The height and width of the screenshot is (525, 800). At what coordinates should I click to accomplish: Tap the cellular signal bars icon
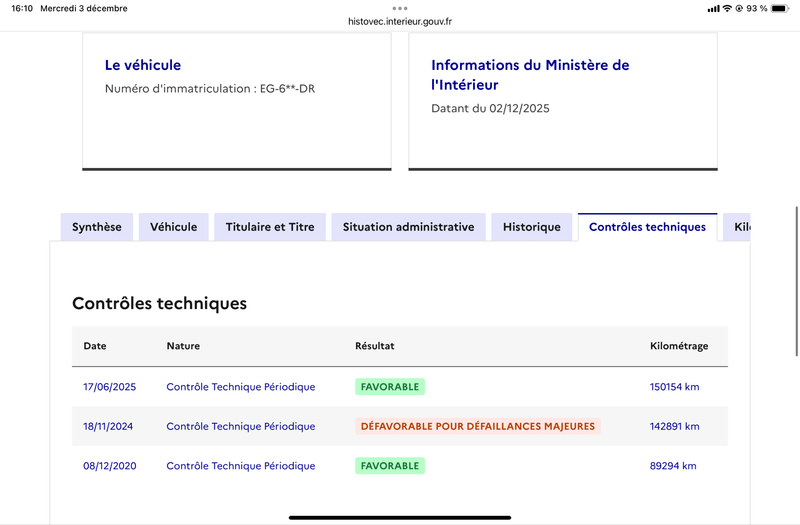click(x=713, y=8)
